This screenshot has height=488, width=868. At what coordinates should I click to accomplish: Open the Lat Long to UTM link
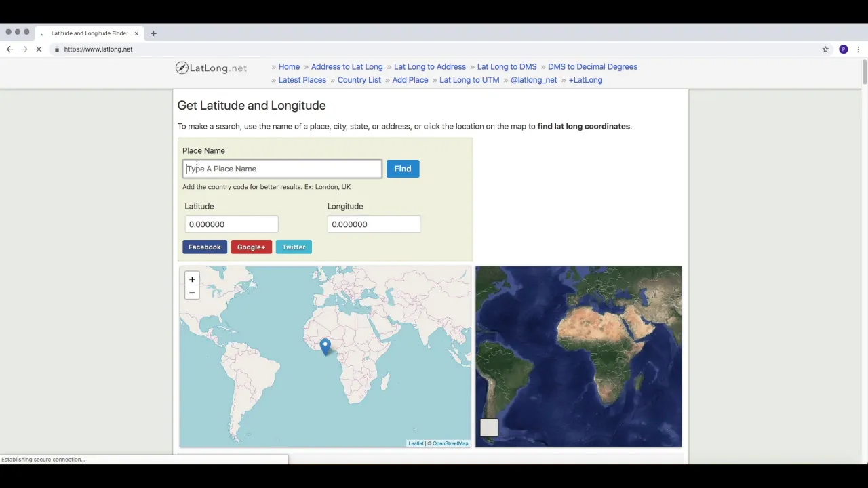tap(469, 80)
